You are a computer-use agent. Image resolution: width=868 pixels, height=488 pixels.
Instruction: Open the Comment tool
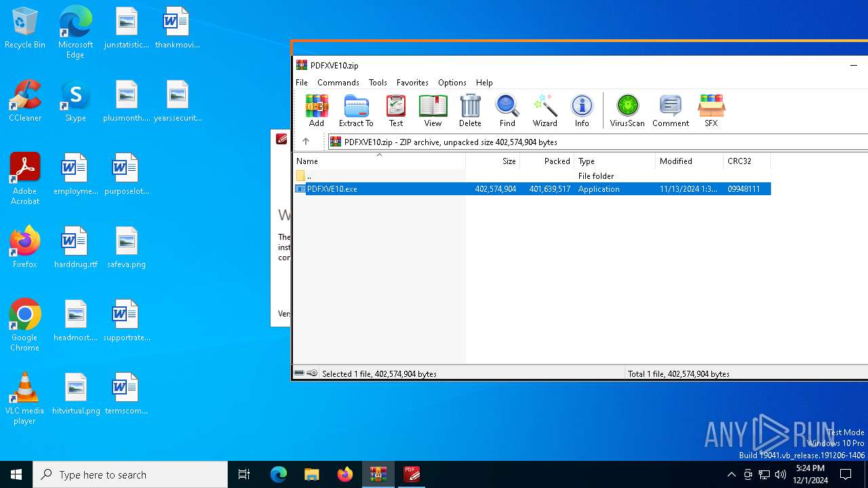pyautogui.click(x=671, y=110)
